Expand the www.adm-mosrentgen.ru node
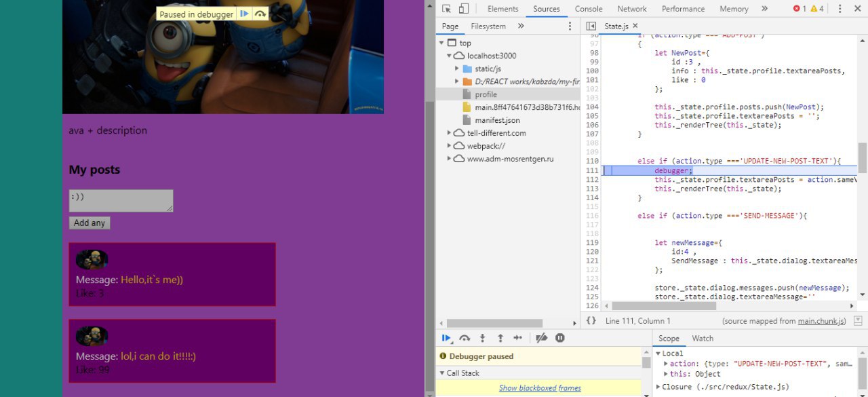This screenshot has height=397, width=868. point(449,159)
